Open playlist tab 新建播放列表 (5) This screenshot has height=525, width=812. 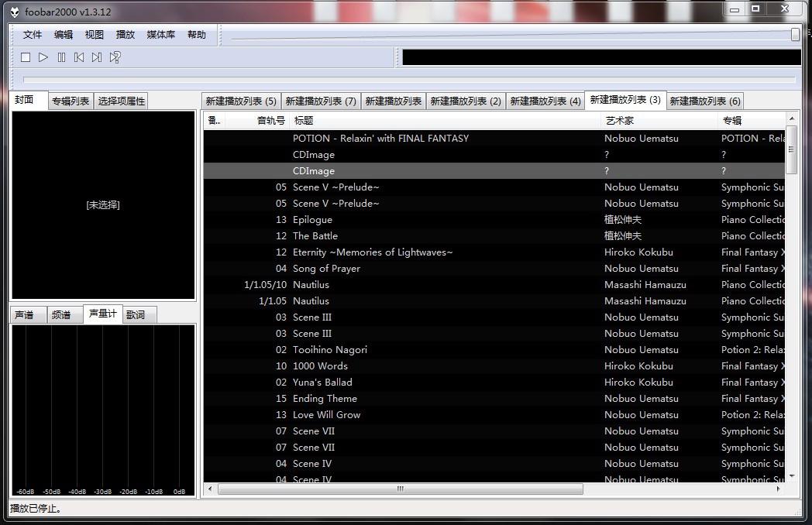coord(241,101)
